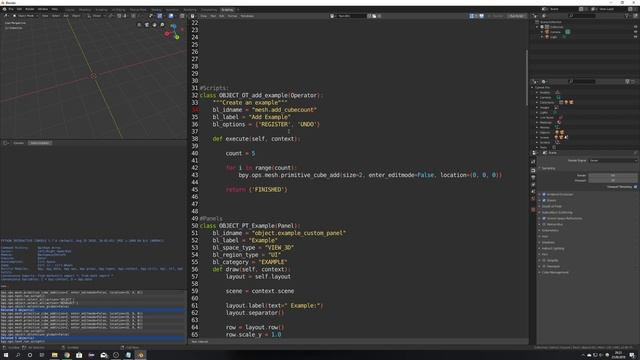
Task: Toggle word wrap in text editor
Action: pyautogui.click(x=476, y=16)
